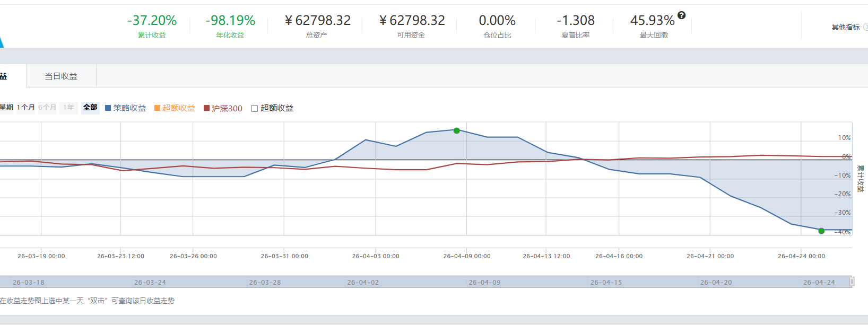
Task: Click the range slider date 26-03-18
Action: pyautogui.click(x=29, y=283)
